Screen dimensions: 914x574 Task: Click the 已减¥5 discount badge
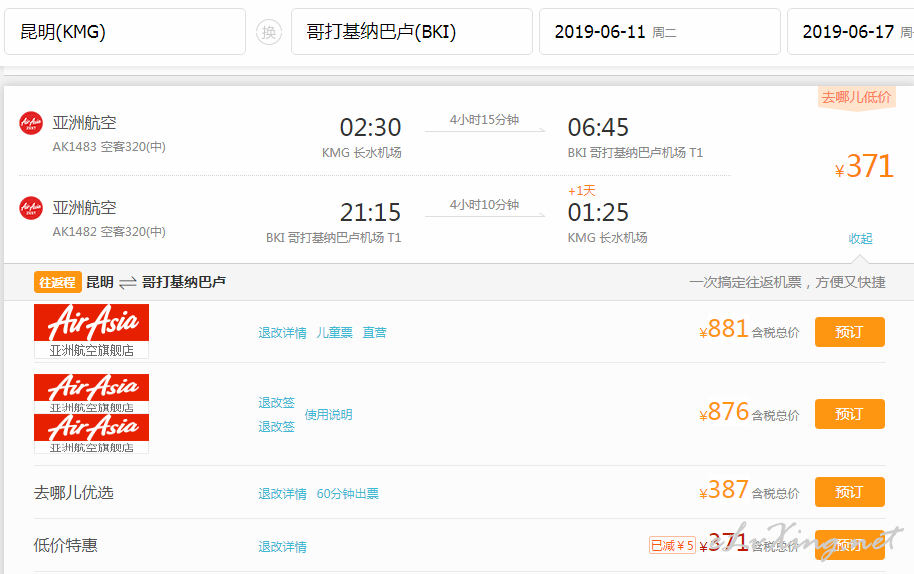coord(672,545)
